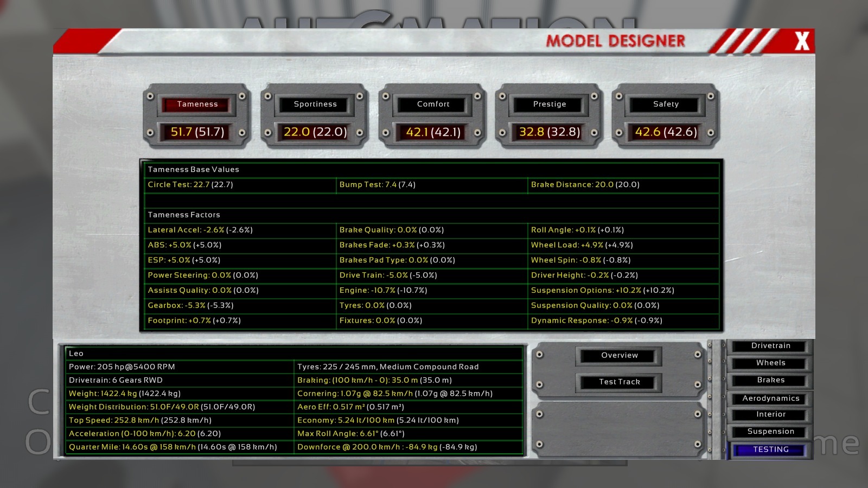868x488 pixels.
Task: Switch to the Sportiness stat tab
Action: point(315,104)
